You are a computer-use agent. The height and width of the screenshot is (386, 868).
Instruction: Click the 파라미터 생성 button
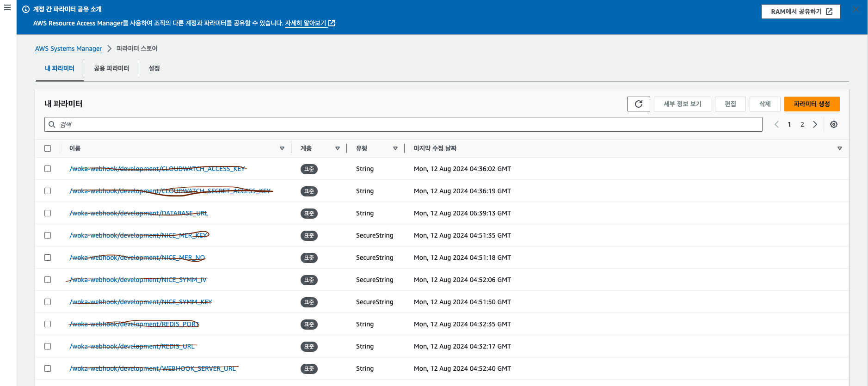coord(812,104)
